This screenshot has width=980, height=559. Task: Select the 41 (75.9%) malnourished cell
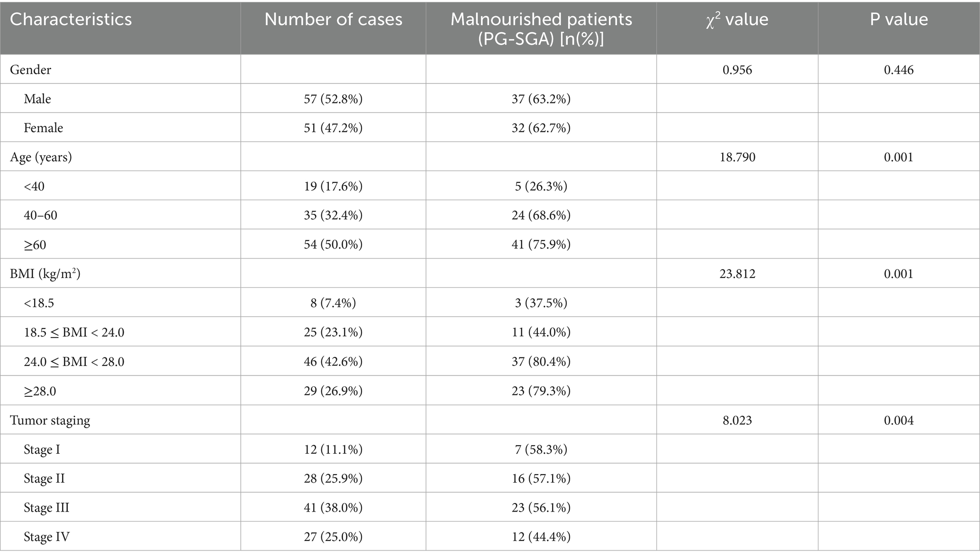[541, 245]
